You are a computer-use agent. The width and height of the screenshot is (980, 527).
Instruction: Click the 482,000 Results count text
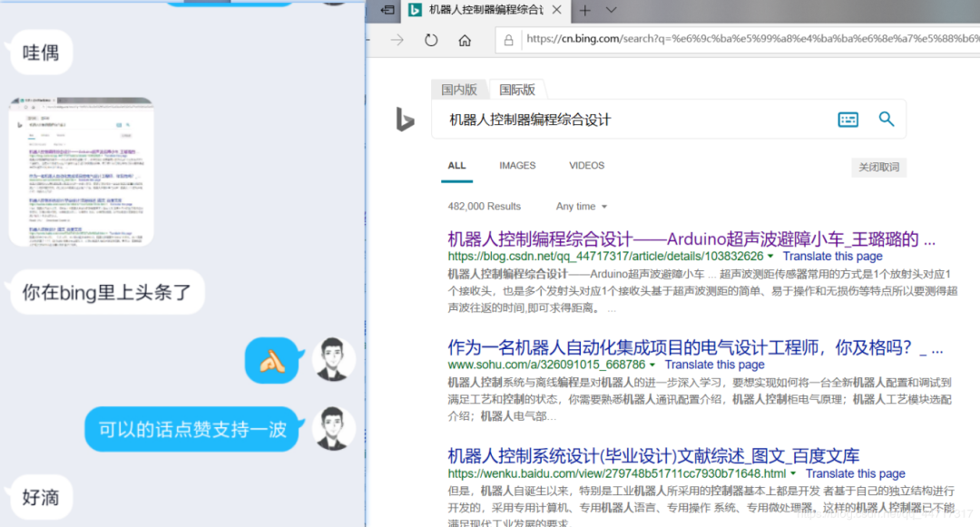[484, 207]
